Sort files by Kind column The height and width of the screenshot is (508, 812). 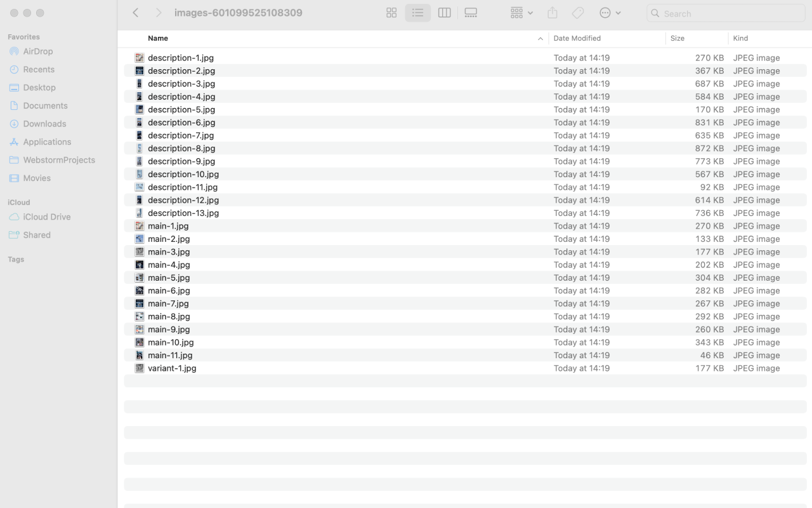click(740, 39)
